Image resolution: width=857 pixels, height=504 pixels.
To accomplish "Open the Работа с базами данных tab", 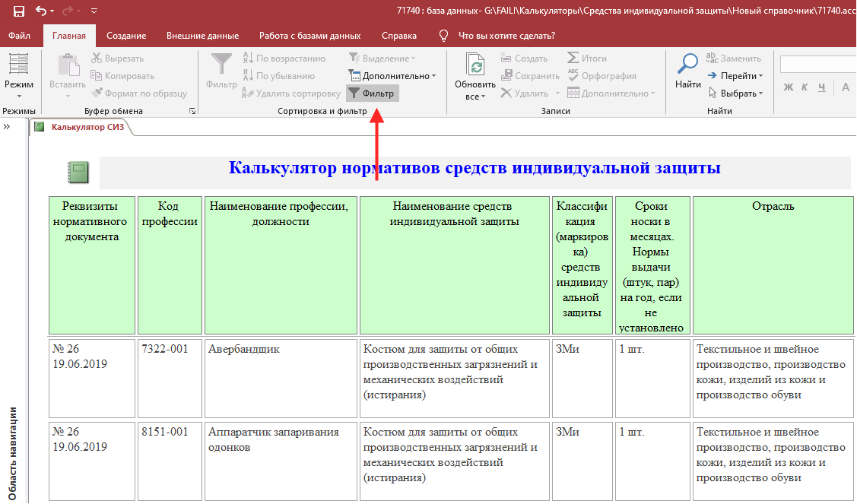I will point(310,36).
